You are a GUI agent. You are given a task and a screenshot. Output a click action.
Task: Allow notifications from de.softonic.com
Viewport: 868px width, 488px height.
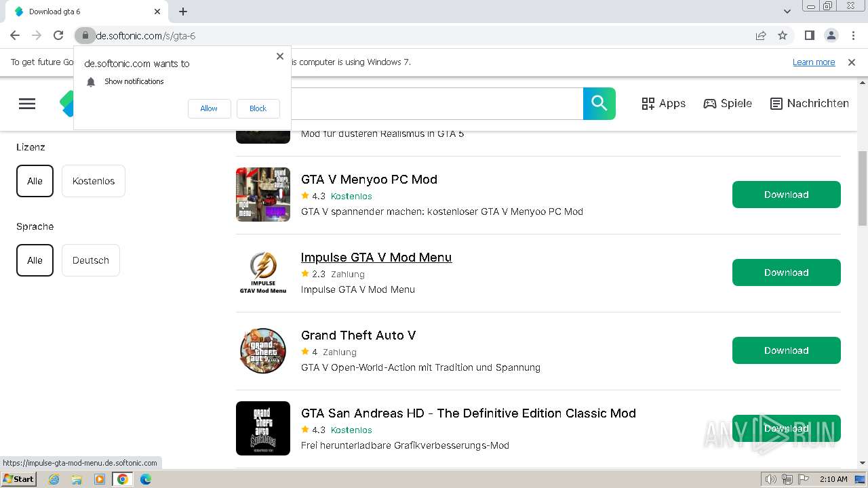click(x=209, y=108)
